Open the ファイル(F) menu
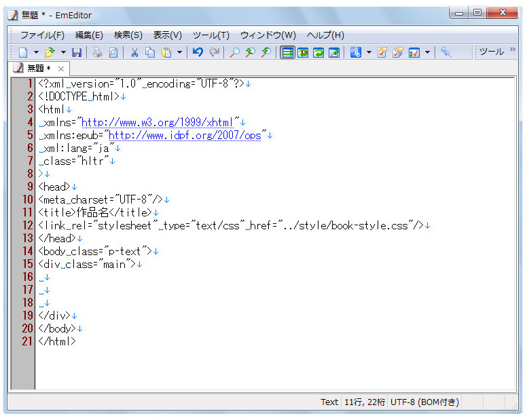527x420 pixels. tap(42, 35)
